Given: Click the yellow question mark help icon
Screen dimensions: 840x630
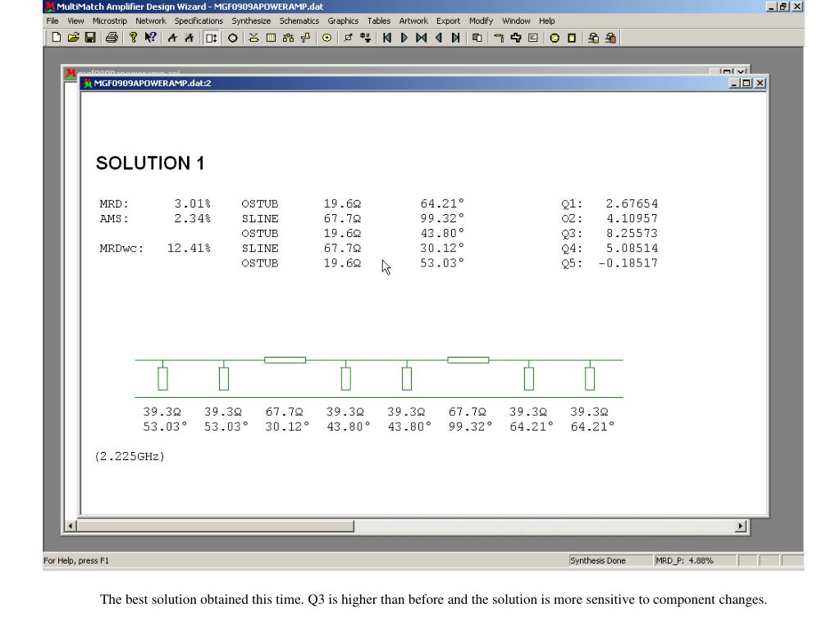Looking at the screenshot, I should (134, 38).
